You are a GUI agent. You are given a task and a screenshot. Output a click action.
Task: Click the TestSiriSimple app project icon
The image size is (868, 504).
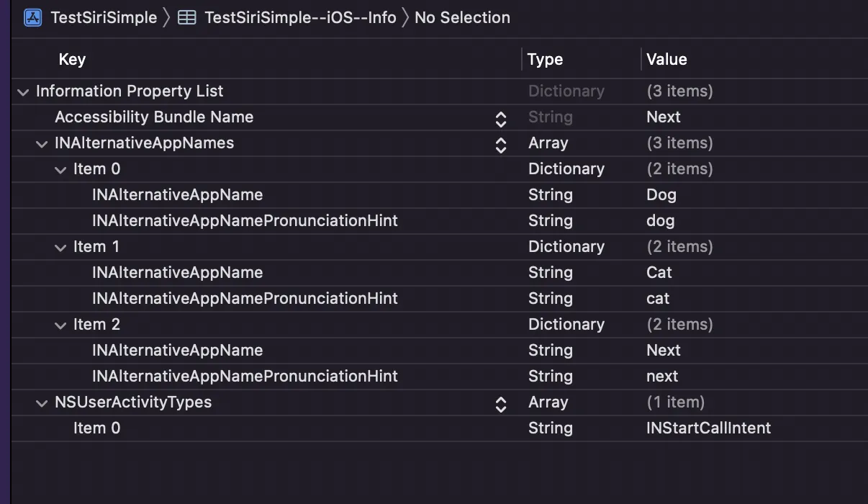[33, 17]
